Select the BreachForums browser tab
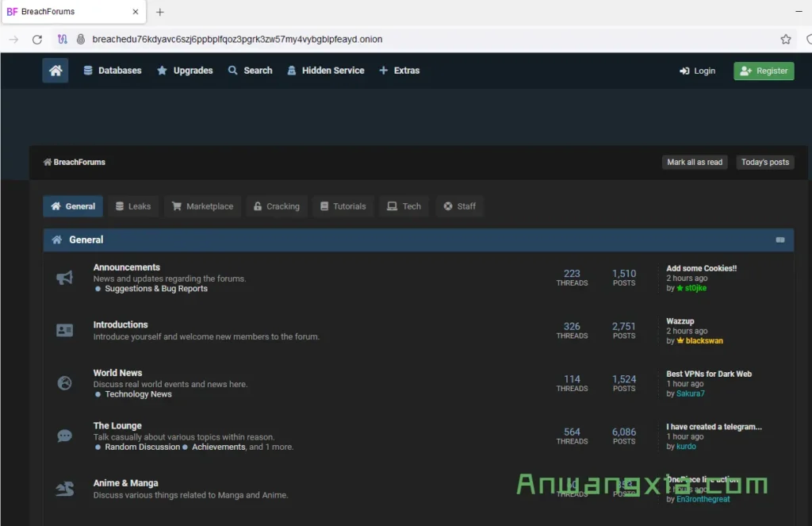Screen dimensions: 812x526 coord(74,12)
